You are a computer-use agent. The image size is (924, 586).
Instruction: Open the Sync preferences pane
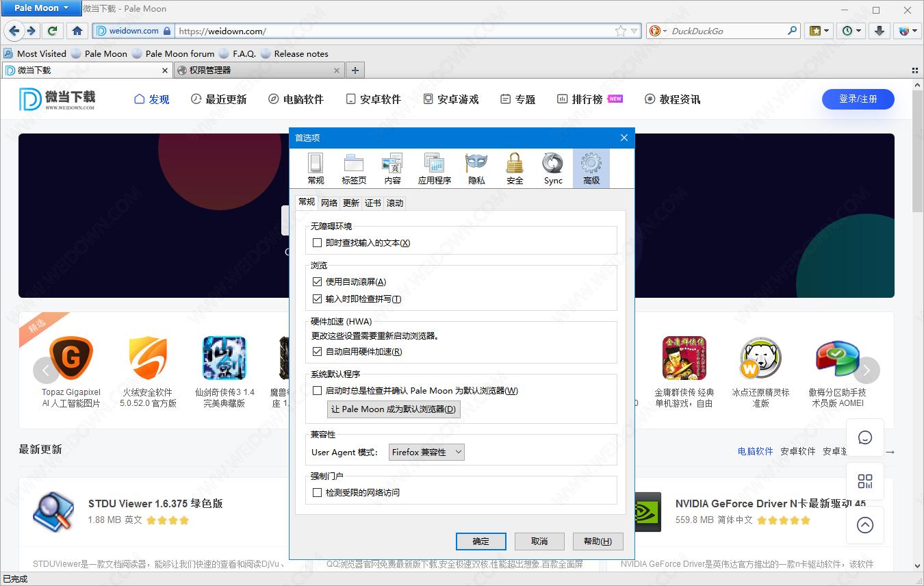553,168
